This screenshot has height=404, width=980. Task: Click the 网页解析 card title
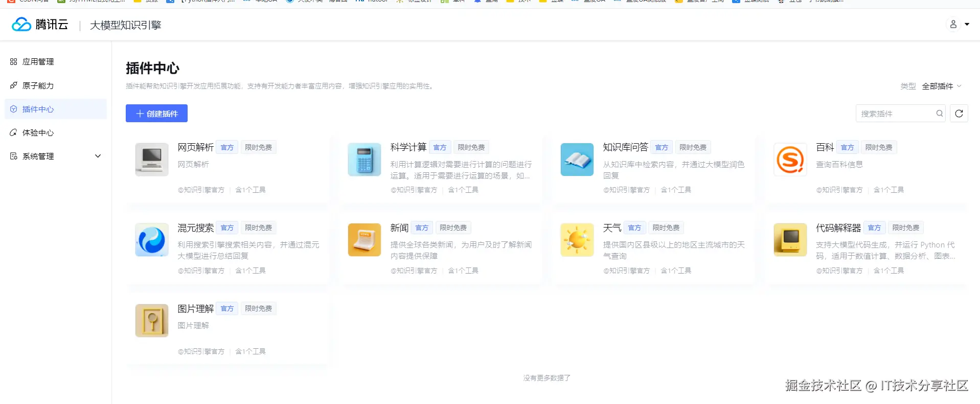[x=196, y=147]
